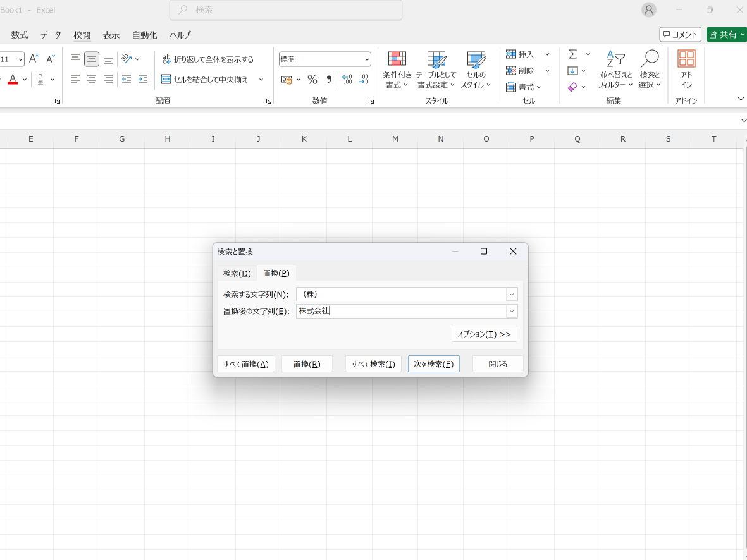Open 並べ替えとフィルター menu
The width and height of the screenshot is (747, 560).
(615, 70)
